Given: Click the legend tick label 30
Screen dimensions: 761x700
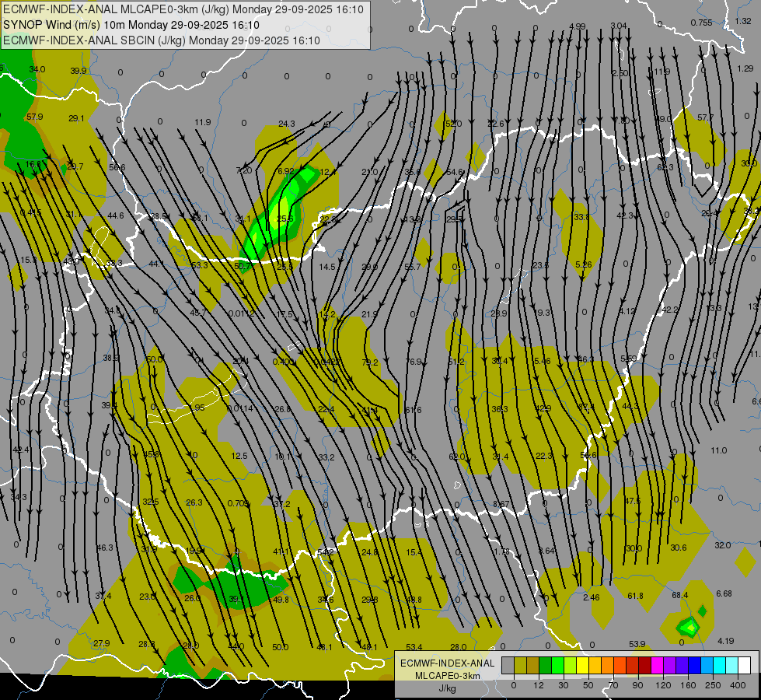Looking at the screenshot, I should 564,685.
